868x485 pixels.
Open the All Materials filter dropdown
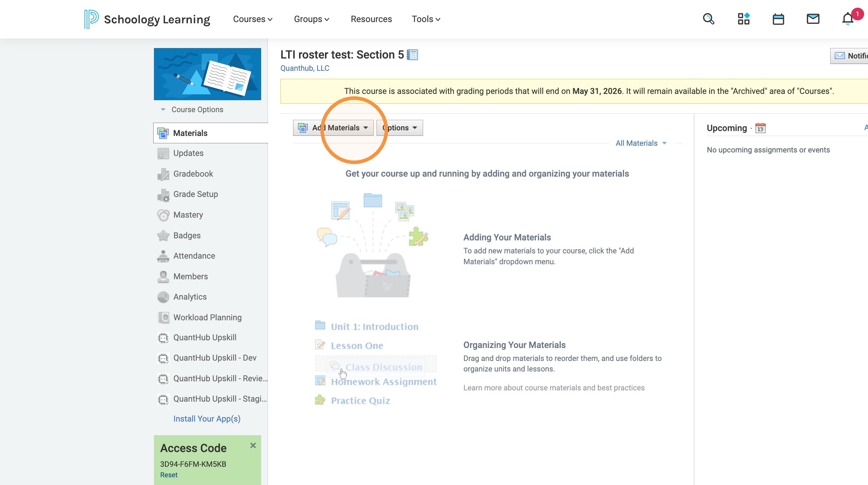tap(641, 143)
